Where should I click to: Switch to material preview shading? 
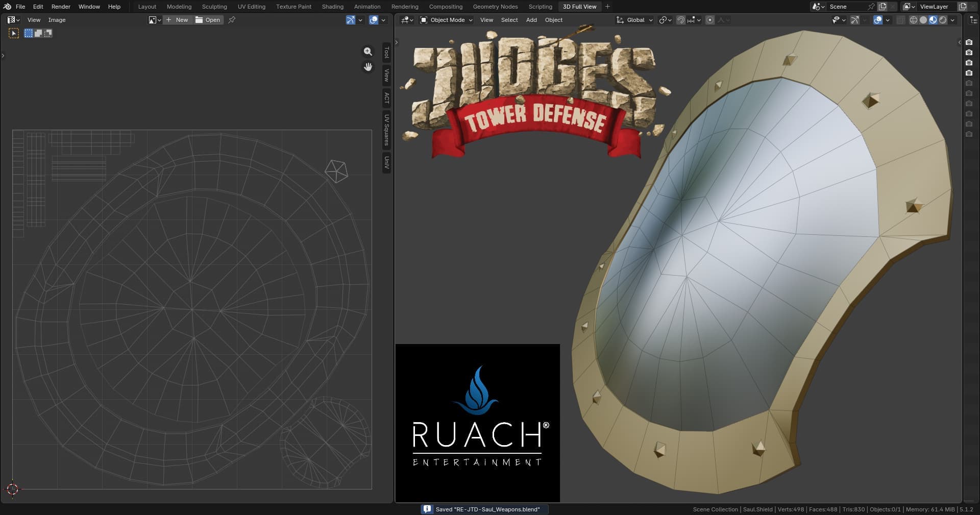click(x=933, y=20)
